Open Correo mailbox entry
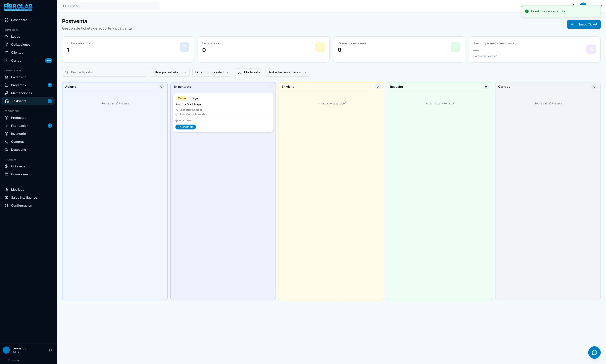 pyautogui.click(x=28, y=61)
